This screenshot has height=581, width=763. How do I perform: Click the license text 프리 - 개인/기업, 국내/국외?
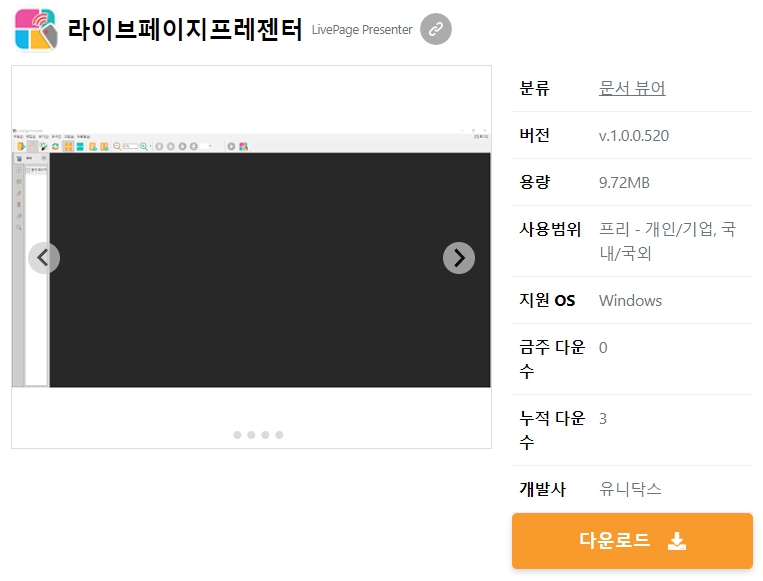tap(668, 241)
